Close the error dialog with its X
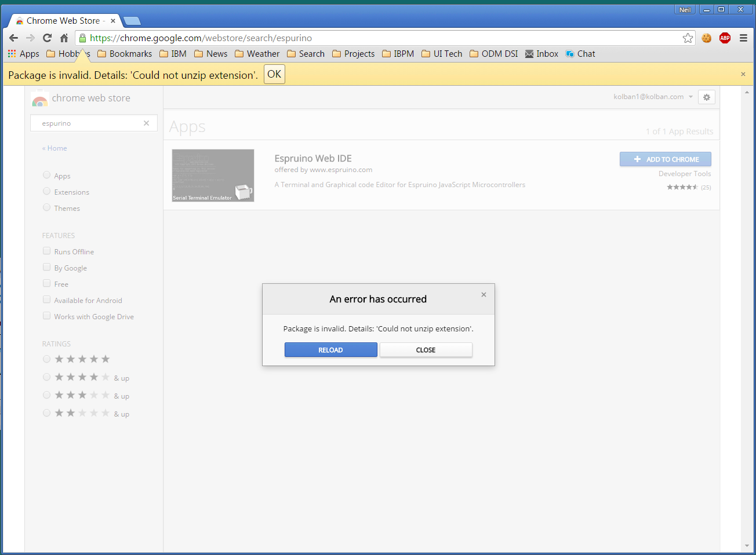This screenshot has width=756, height=555. pyautogui.click(x=484, y=295)
